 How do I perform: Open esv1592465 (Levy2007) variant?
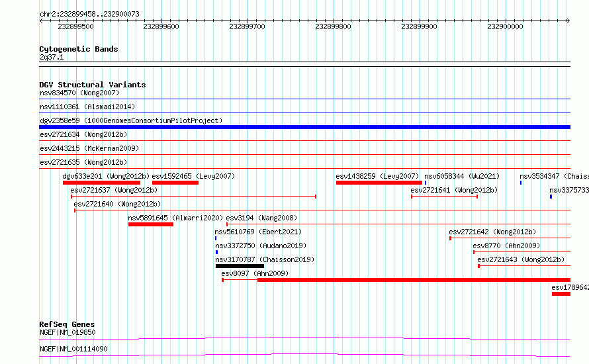point(193,176)
